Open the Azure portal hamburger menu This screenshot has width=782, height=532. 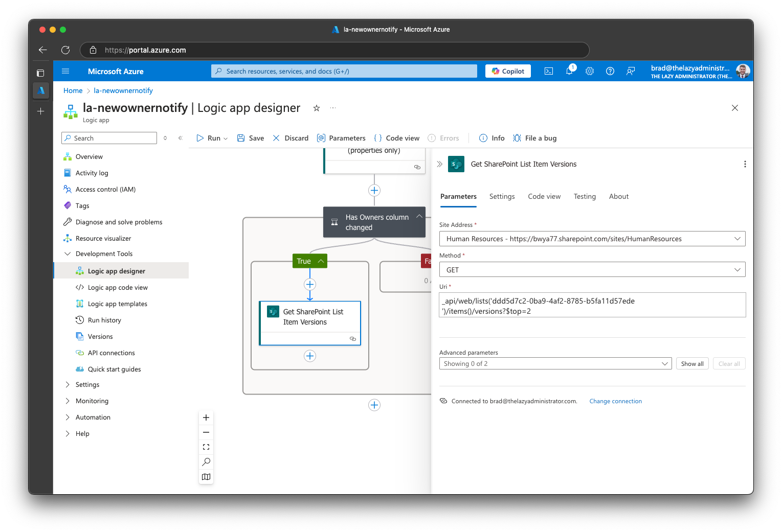(65, 71)
